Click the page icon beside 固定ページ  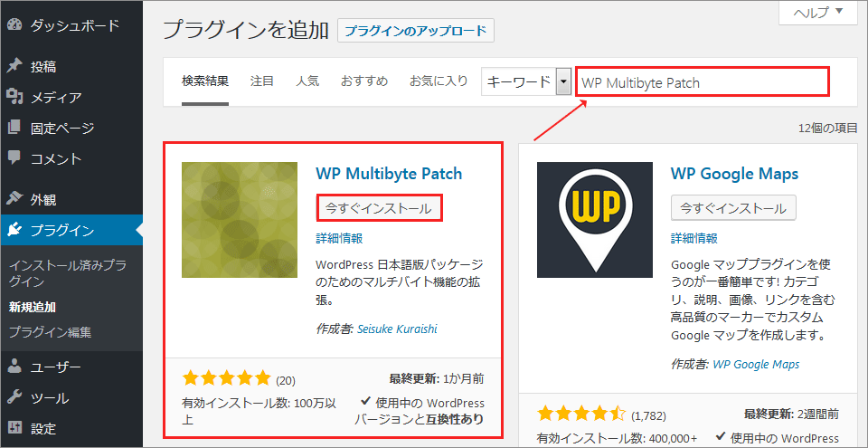14,128
